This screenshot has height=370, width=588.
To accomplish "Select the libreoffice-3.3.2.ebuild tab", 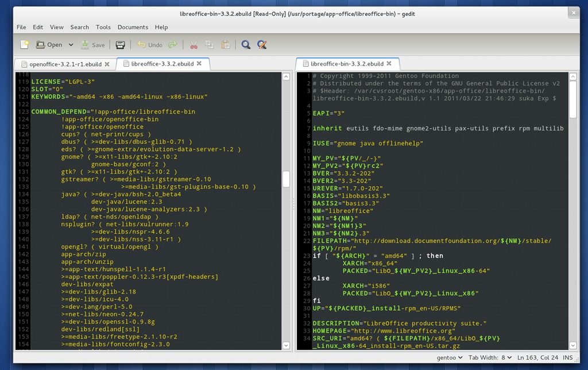I will coord(163,64).
